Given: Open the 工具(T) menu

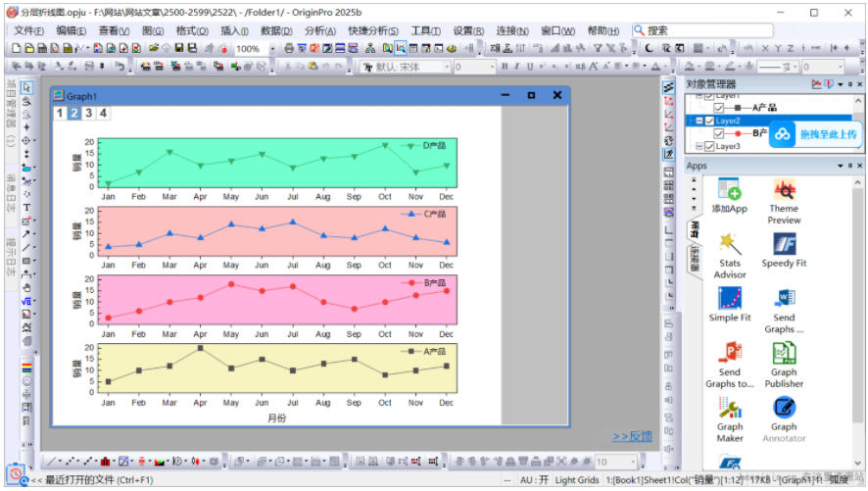Looking at the screenshot, I should pos(426,30).
